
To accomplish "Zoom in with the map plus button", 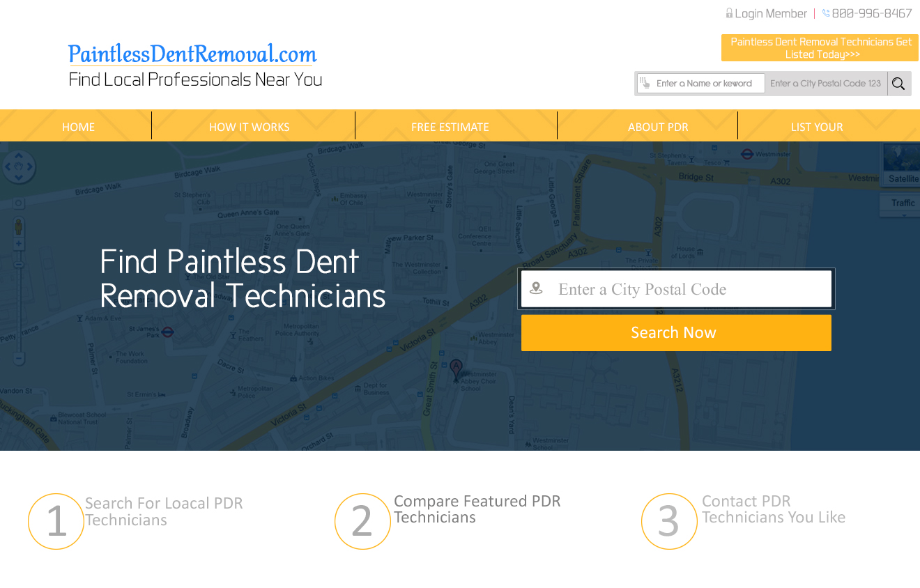I will pyautogui.click(x=19, y=244).
